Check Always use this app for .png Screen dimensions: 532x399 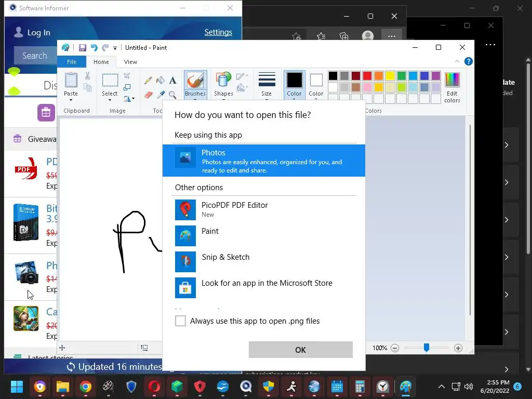click(180, 321)
